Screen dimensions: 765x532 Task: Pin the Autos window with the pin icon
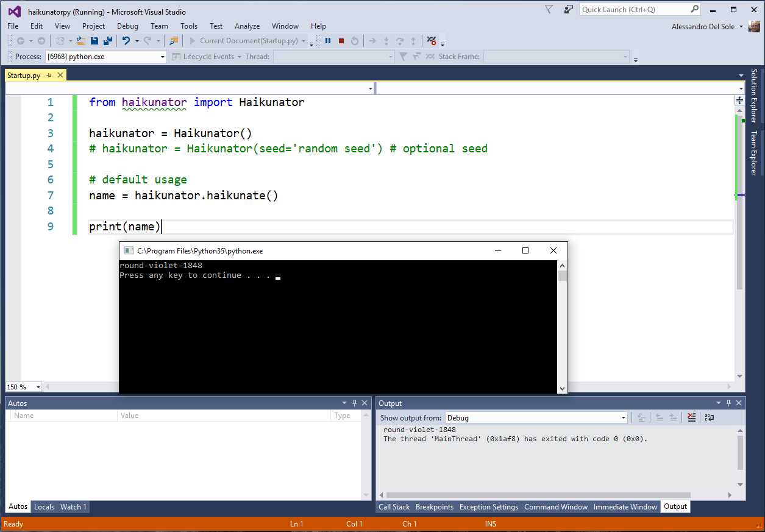point(354,402)
